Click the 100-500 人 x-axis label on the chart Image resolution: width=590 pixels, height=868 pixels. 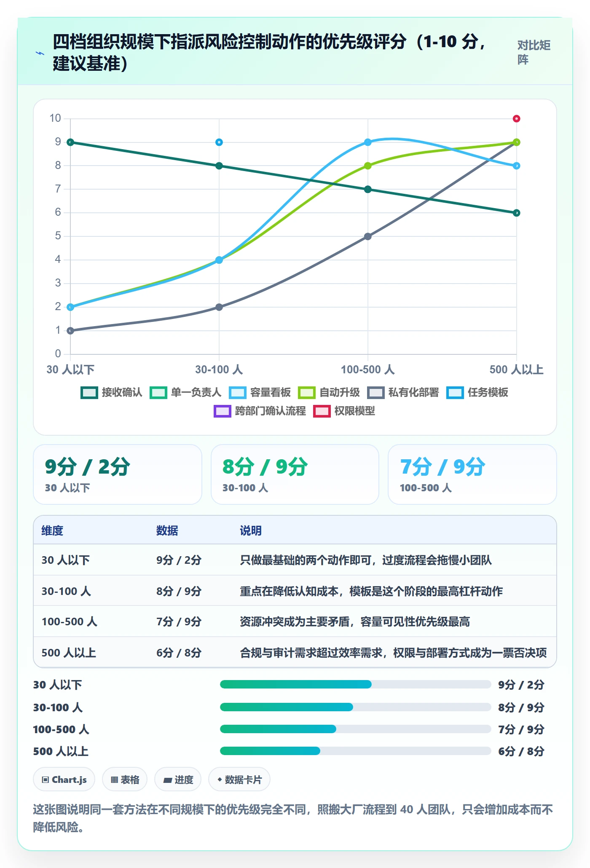[x=368, y=370]
